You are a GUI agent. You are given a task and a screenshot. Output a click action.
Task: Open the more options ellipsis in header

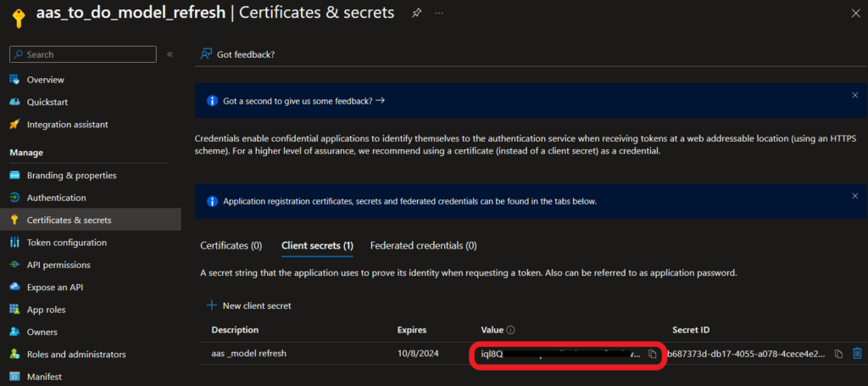click(439, 13)
